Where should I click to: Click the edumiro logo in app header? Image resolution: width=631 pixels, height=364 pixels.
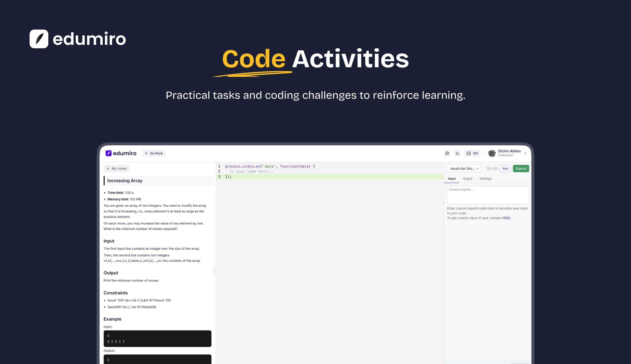121,153
